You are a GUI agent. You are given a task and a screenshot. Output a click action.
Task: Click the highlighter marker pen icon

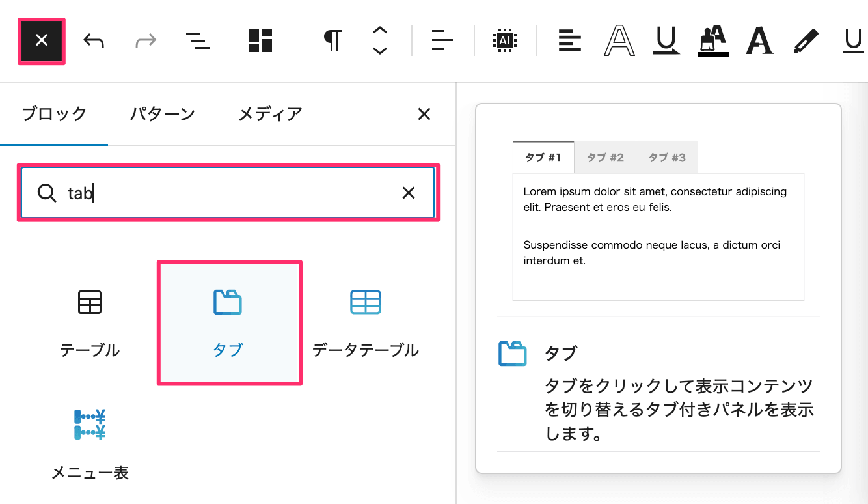[806, 41]
